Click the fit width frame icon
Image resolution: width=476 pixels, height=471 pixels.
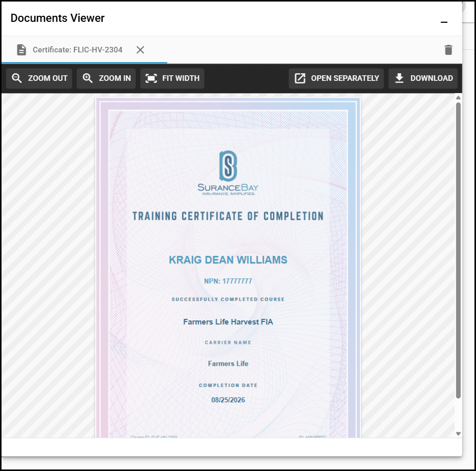point(151,78)
